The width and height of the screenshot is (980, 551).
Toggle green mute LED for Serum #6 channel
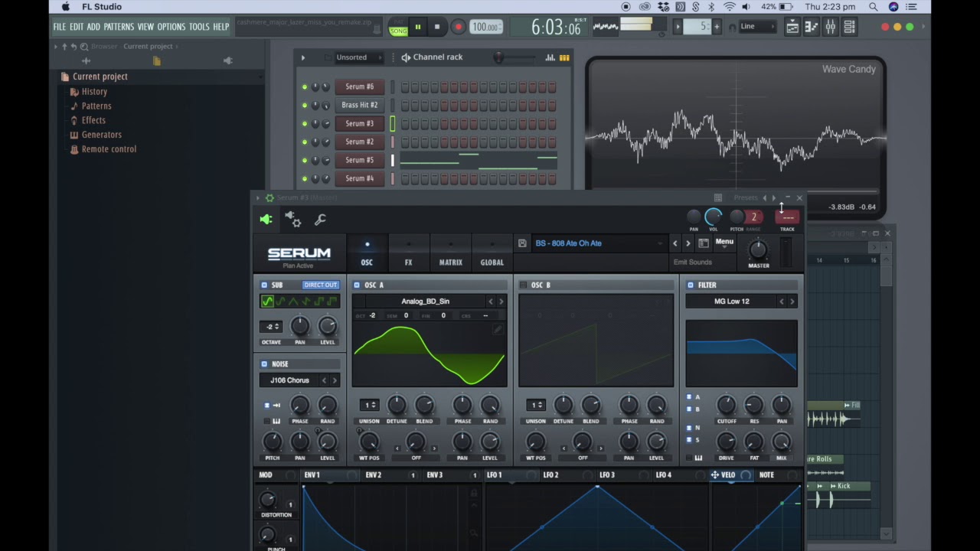coord(305,86)
